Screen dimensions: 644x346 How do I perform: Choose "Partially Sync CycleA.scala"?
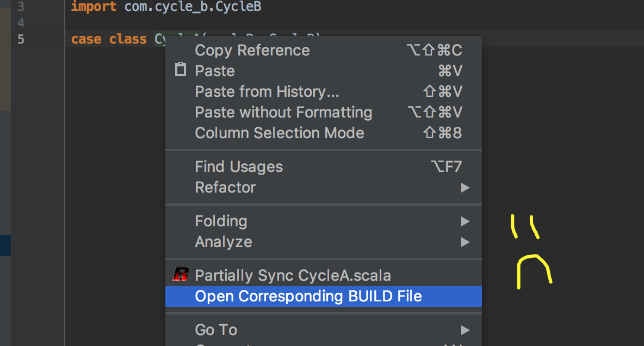293,275
